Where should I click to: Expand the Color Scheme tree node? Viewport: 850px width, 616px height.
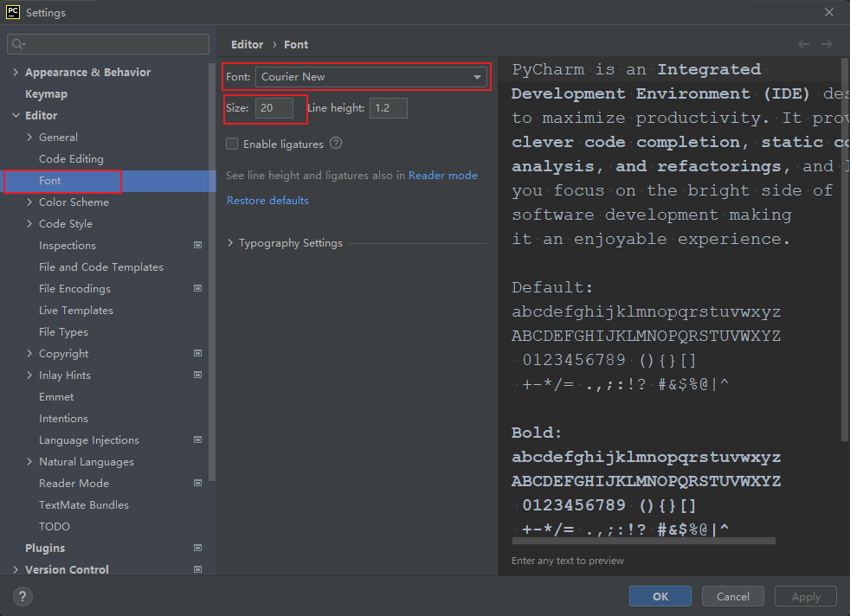(29, 202)
